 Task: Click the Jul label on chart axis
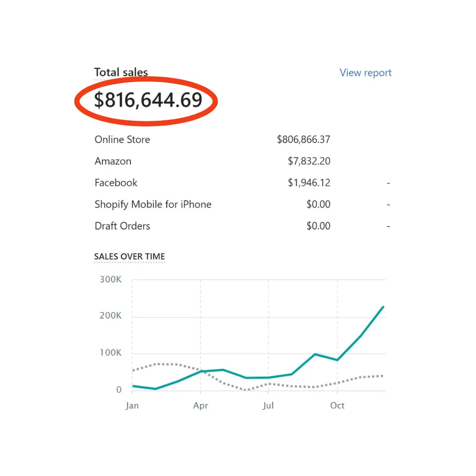(268, 405)
